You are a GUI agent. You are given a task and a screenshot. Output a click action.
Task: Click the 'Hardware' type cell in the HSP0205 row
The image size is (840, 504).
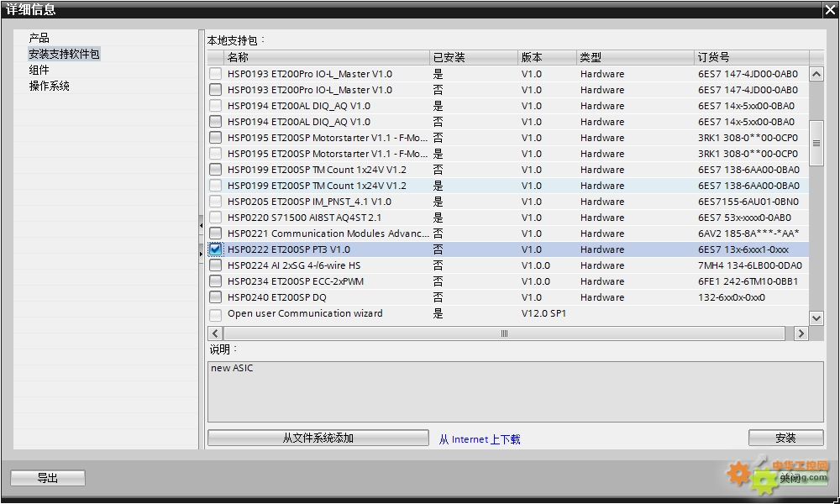click(x=602, y=202)
